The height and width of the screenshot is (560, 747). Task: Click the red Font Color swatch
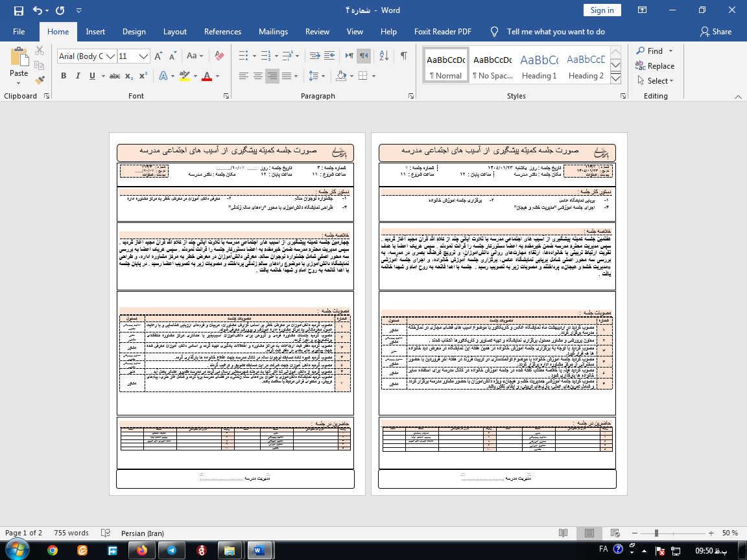click(207, 76)
